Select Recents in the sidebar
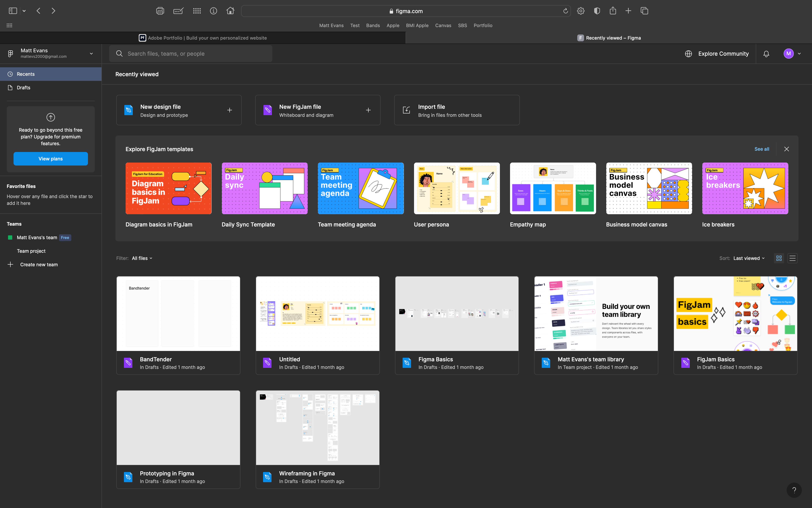812x508 pixels. point(51,74)
